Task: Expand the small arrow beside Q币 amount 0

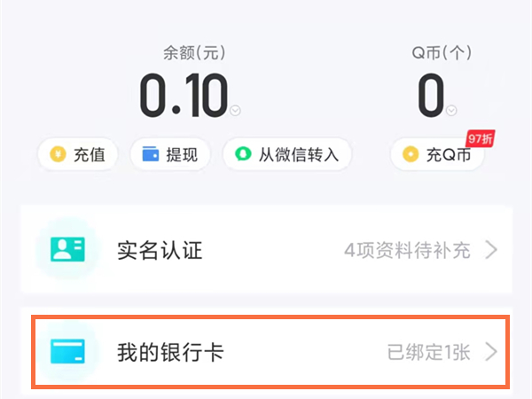Action: [452, 111]
